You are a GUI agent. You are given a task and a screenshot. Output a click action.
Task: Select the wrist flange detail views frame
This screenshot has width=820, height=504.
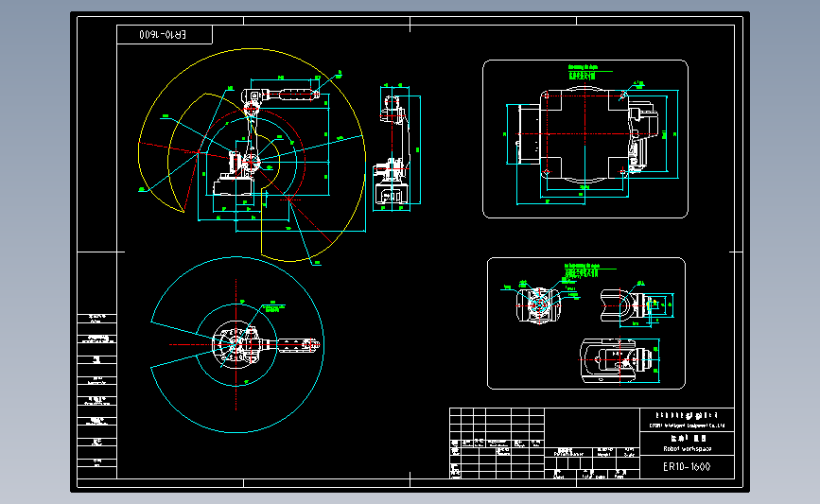click(586, 323)
